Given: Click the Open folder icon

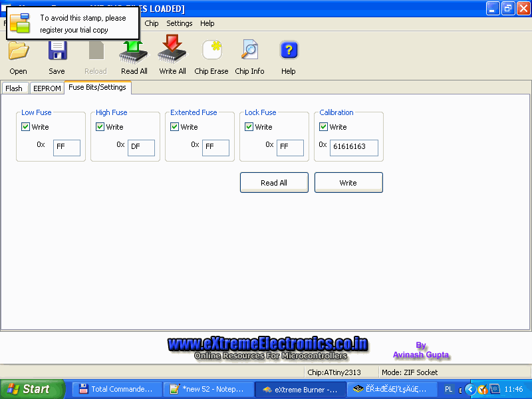Looking at the screenshot, I should click(x=18, y=52).
